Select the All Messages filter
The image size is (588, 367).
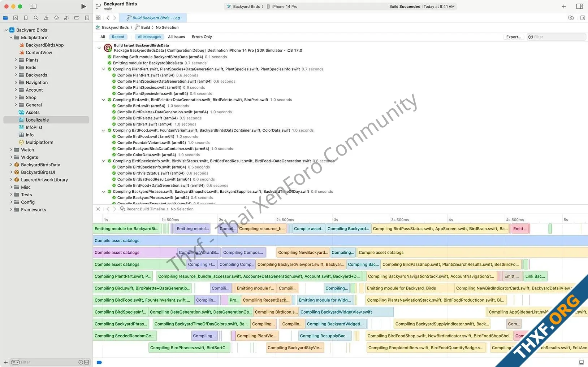click(150, 37)
